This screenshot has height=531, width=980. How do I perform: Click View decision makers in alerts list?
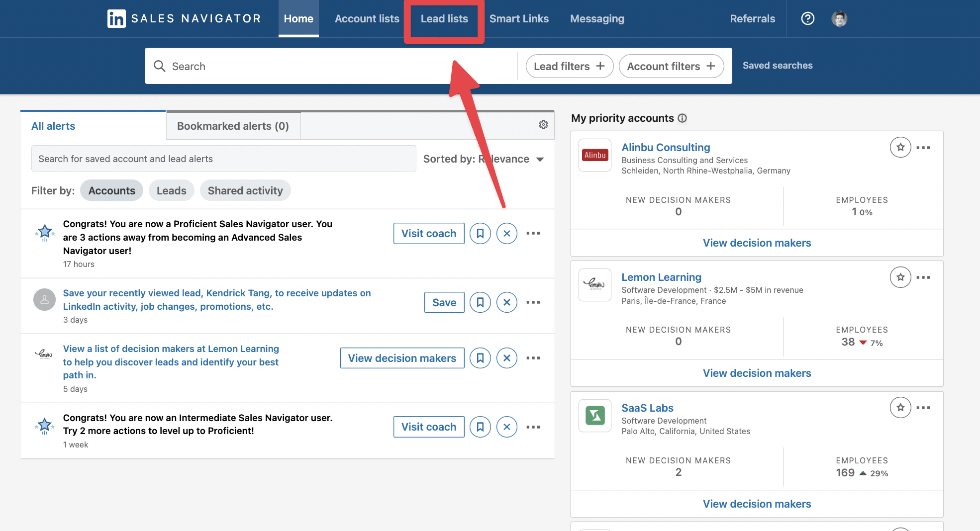point(402,358)
